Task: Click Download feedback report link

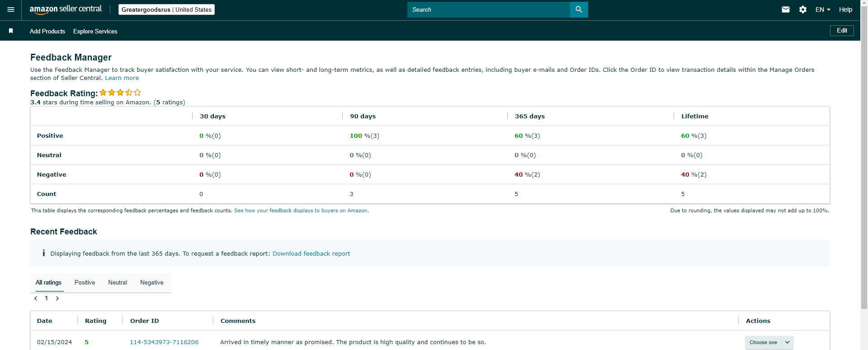Action: pyautogui.click(x=311, y=254)
